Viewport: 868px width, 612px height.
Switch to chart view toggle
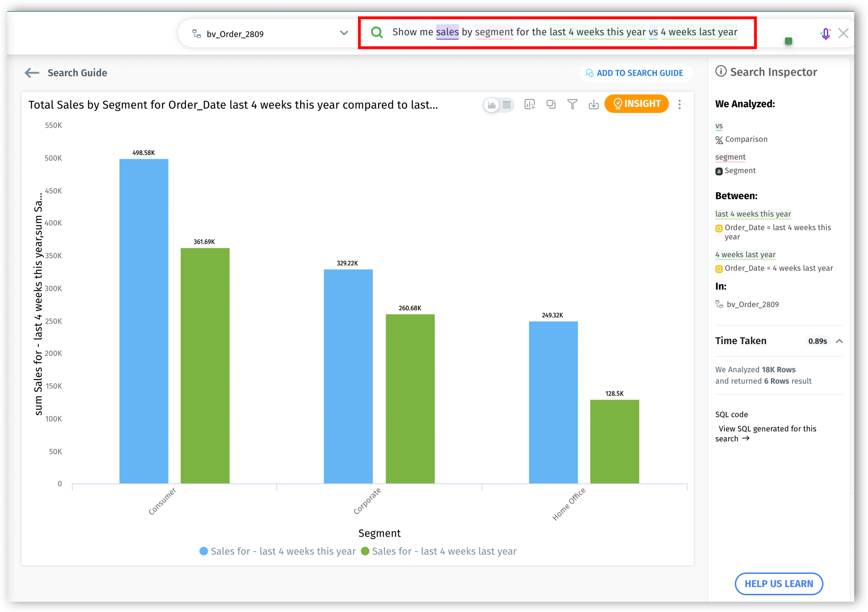(x=492, y=105)
